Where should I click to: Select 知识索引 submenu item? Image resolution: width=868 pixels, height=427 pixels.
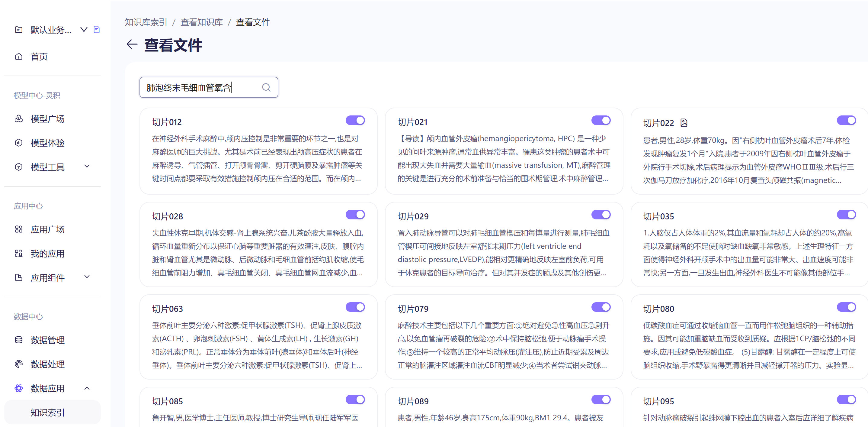click(x=53, y=412)
